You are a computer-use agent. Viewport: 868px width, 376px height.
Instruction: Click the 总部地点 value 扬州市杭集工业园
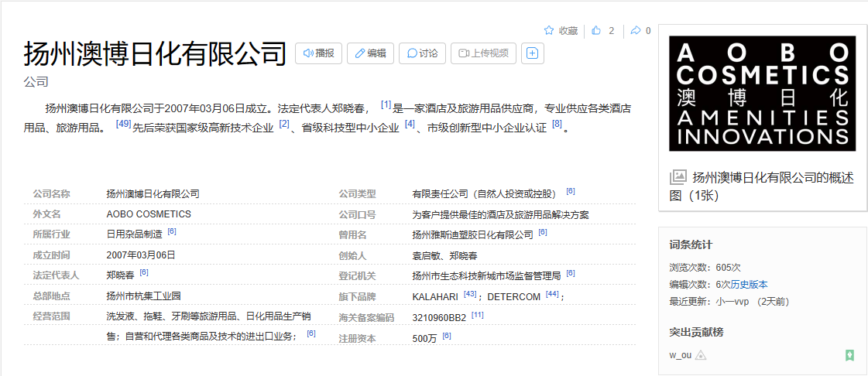143,296
